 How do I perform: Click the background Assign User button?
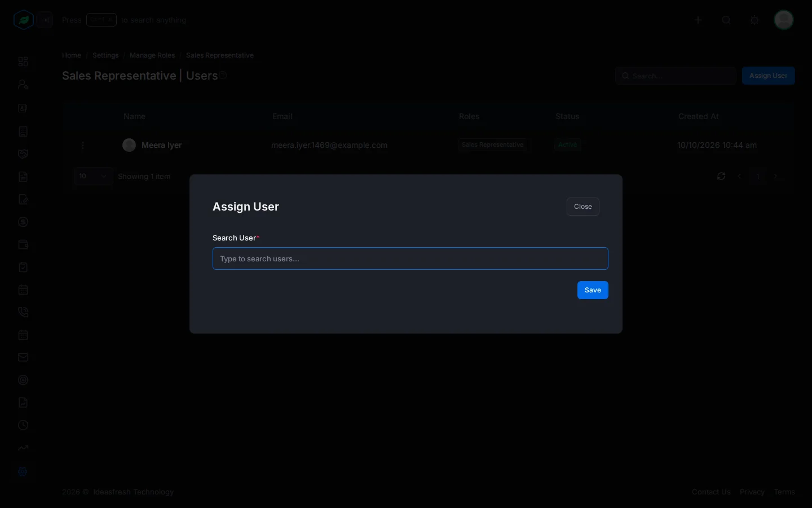[769, 76]
